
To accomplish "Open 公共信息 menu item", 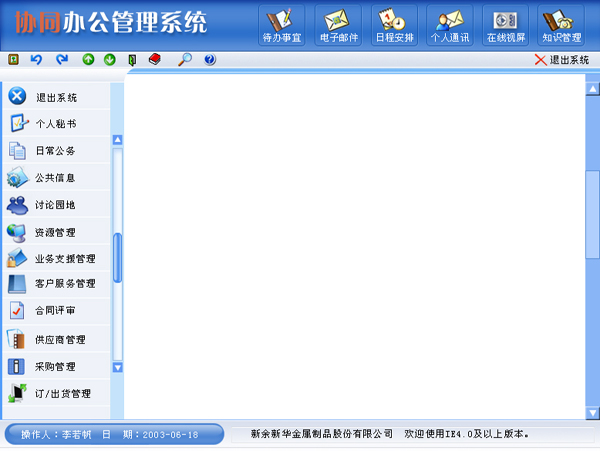I will [56, 178].
